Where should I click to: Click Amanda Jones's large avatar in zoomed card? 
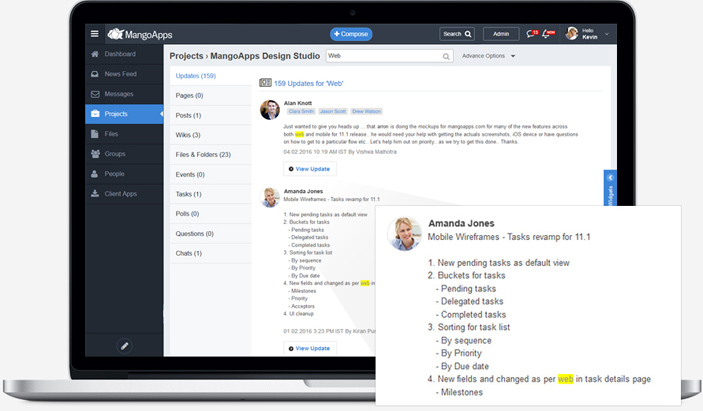click(404, 234)
